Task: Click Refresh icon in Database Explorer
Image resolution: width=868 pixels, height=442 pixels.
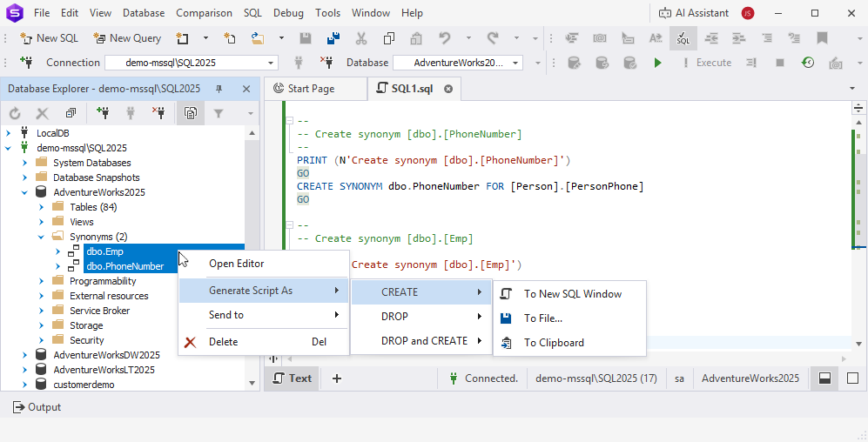Action: click(15, 113)
